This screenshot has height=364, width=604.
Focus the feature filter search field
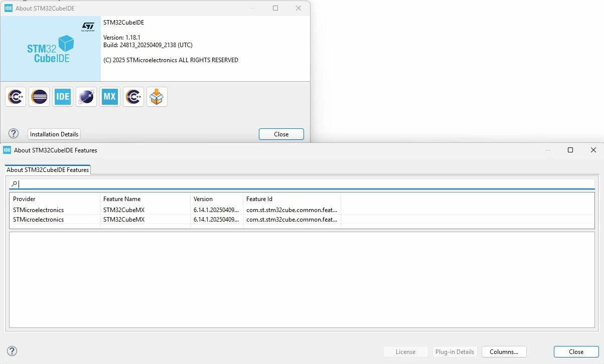[x=302, y=184]
